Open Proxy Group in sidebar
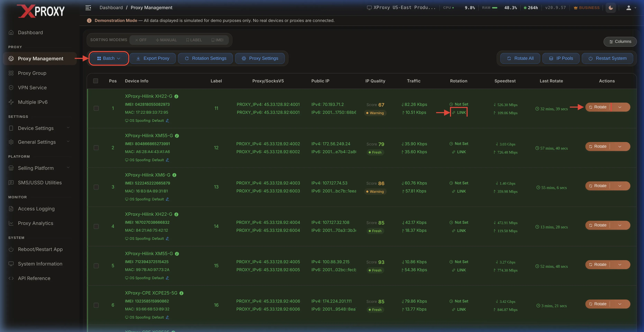644x332 pixels. tap(32, 73)
